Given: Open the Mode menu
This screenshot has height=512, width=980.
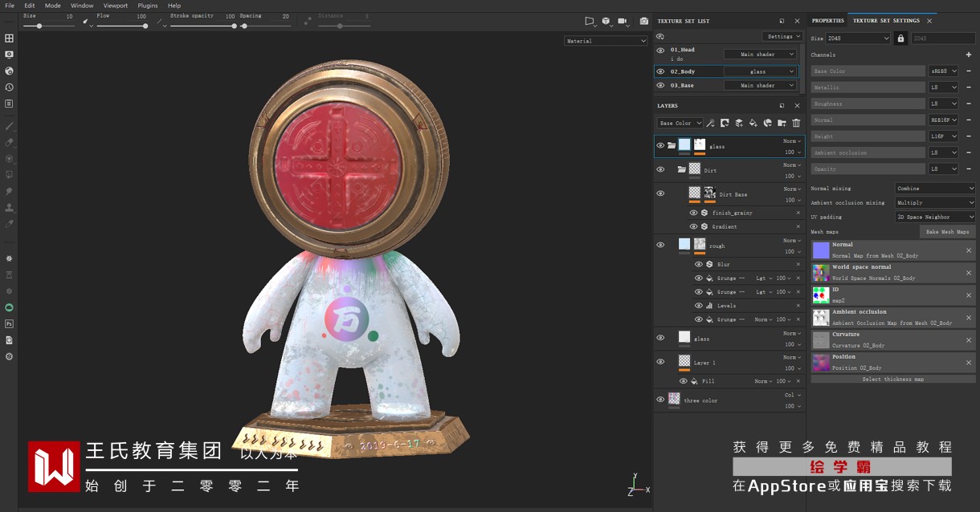Looking at the screenshot, I should pyautogui.click(x=52, y=6).
